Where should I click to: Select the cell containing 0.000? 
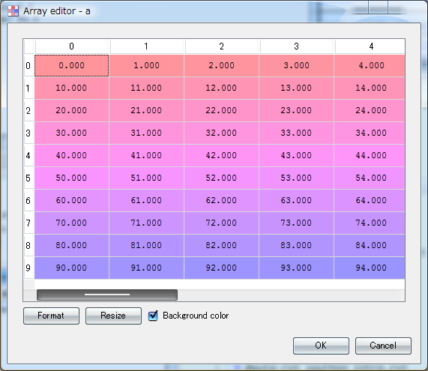coord(72,66)
